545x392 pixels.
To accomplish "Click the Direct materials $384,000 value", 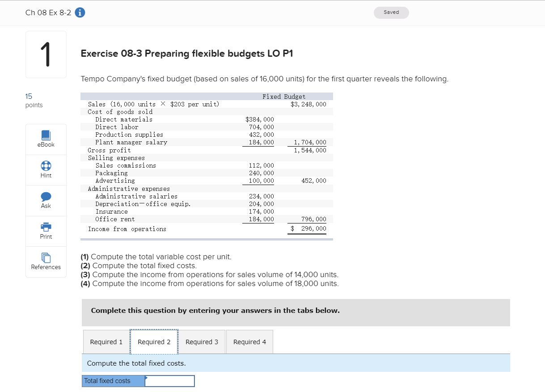I will (260, 119).
